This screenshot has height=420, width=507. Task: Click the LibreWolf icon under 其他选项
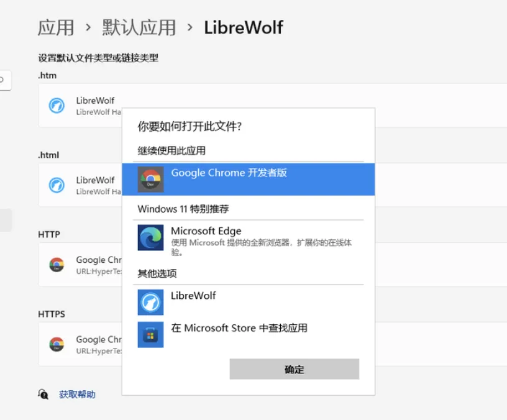coord(150,303)
